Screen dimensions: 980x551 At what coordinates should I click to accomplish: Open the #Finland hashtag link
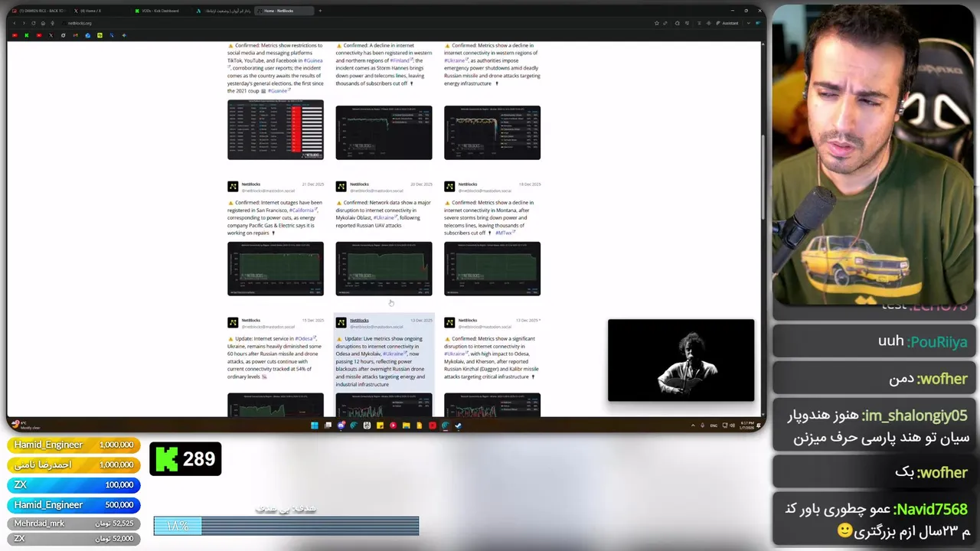click(400, 60)
